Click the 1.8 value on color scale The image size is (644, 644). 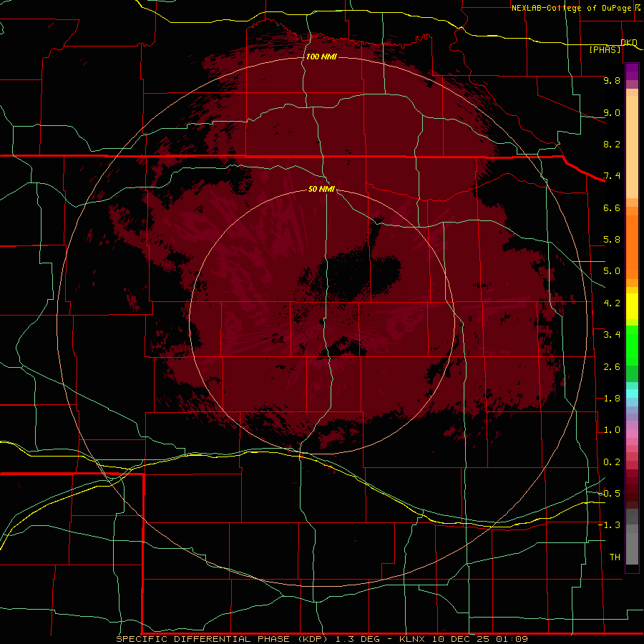click(612, 399)
